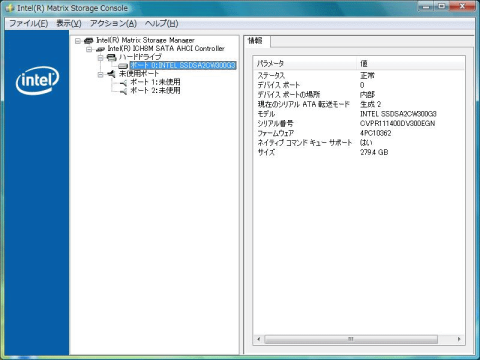This screenshot has width=480, height=360.
Task: Click the application icon in the title bar
Action: tap(10, 8)
